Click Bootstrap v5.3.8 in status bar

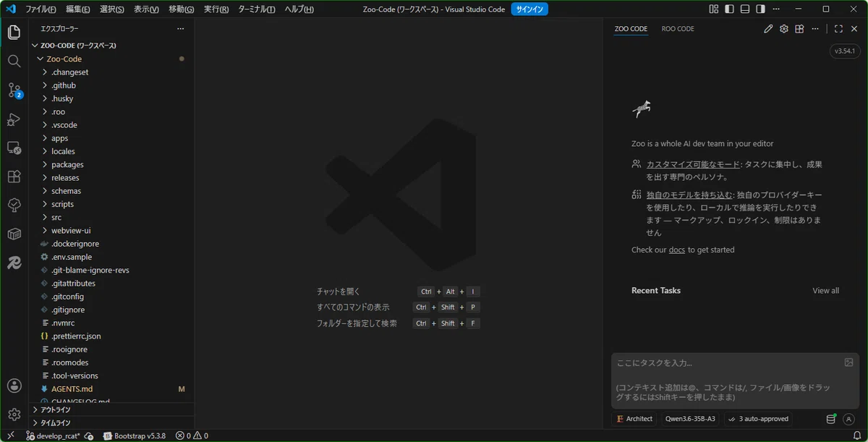(x=135, y=436)
